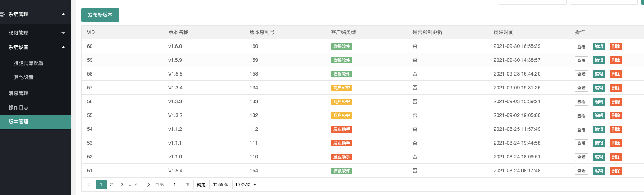
Task: Delete version v1.1.2 row
Action: click(616, 129)
